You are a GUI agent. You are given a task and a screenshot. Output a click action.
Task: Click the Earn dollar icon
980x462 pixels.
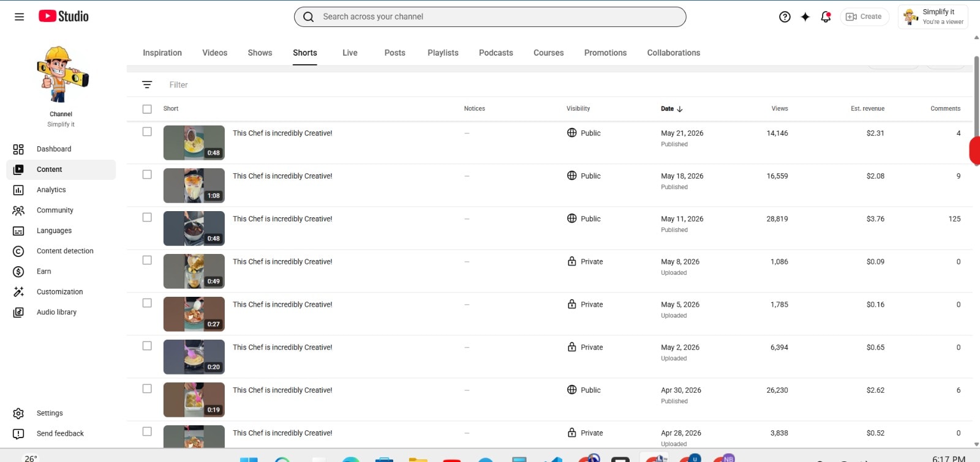pyautogui.click(x=18, y=272)
